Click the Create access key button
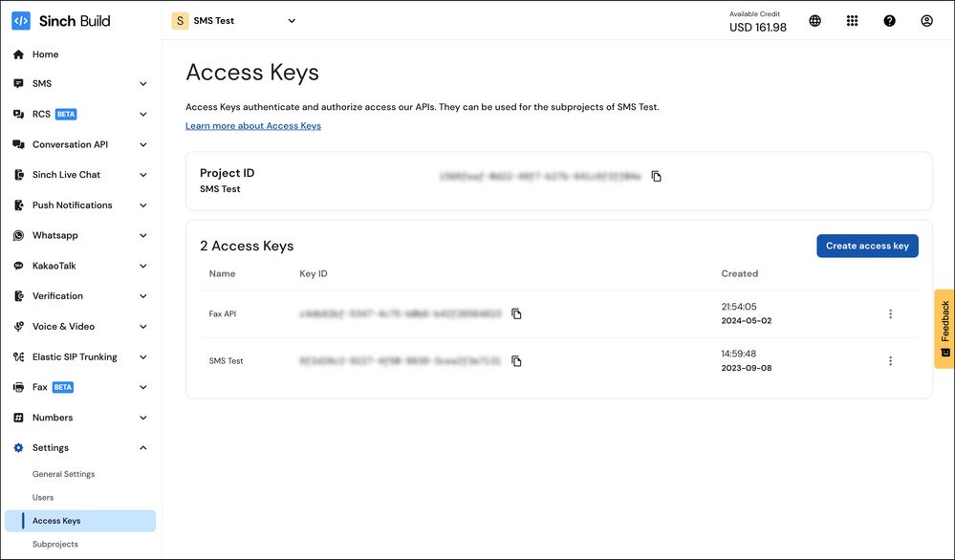The width and height of the screenshot is (955, 560). pyautogui.click(x=867, y=246)
